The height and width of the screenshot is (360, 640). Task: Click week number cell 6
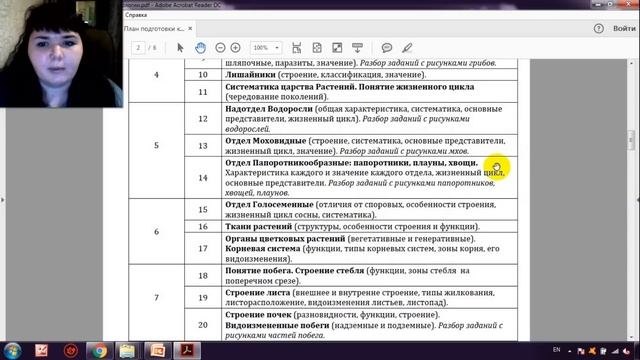pos(156,231)
